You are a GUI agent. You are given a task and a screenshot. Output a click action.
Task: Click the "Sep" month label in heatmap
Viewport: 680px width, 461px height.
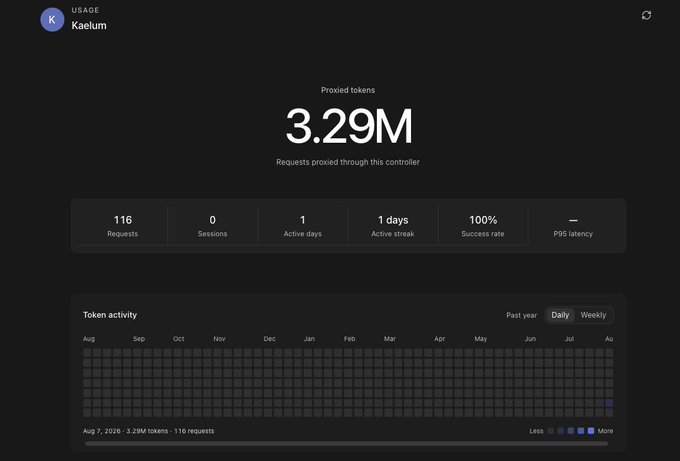click(x=139, y=339)
